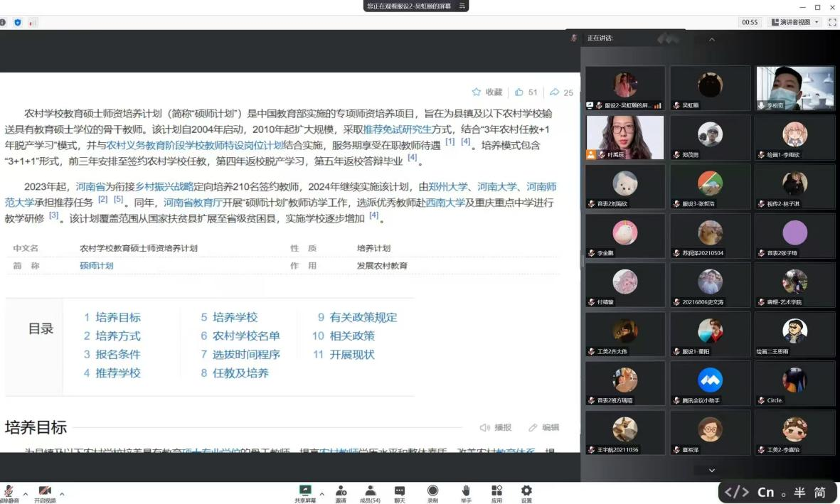
Task: Open the 聊天 chat panel
Action: click(400, 490)
